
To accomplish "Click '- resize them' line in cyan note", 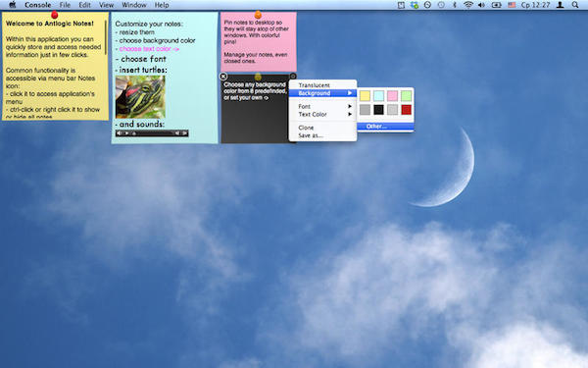I will (x=135, y=32).
